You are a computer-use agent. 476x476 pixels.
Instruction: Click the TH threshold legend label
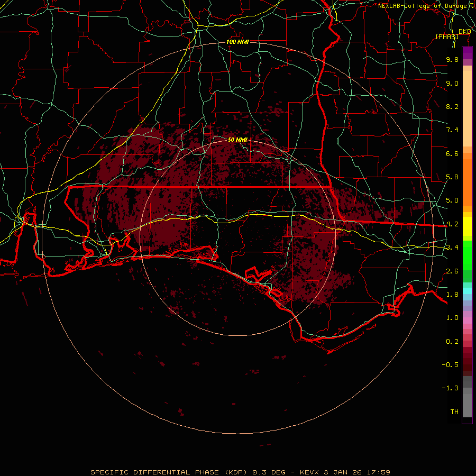[454, 412]
